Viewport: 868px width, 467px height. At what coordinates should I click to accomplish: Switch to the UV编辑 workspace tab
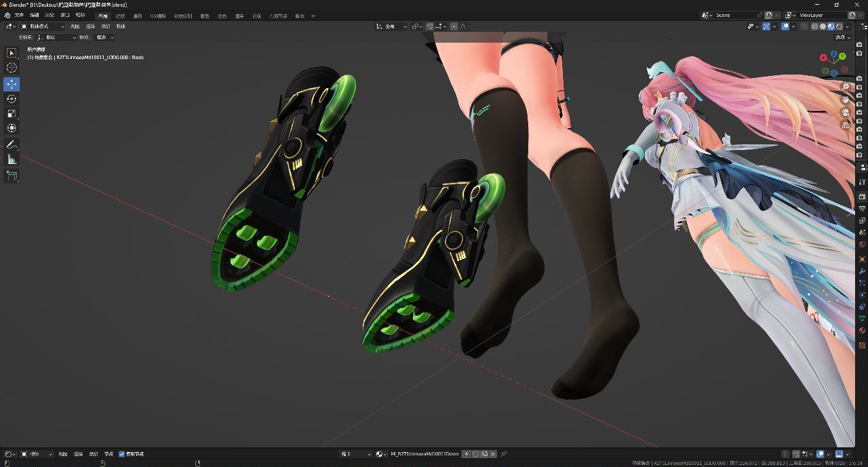158,16
